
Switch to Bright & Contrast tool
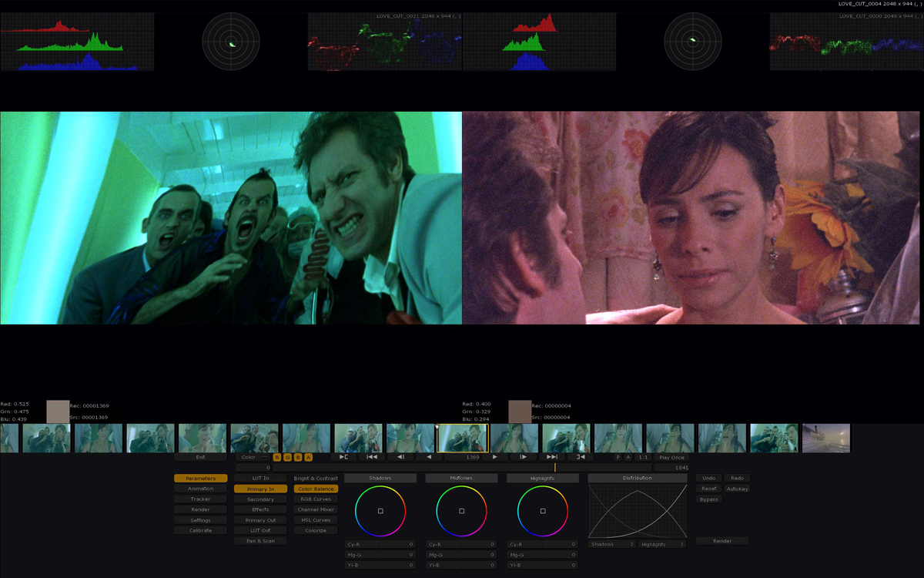point(316,479)
